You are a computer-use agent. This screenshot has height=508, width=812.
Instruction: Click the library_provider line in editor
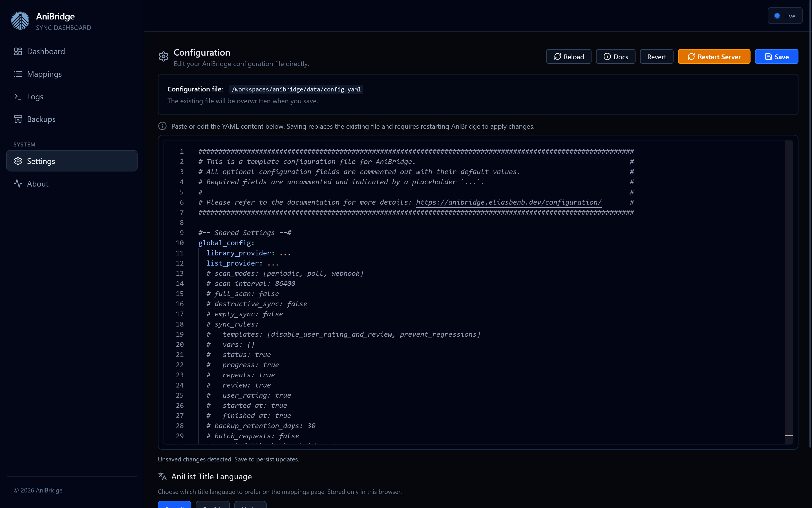pos(248,253)
